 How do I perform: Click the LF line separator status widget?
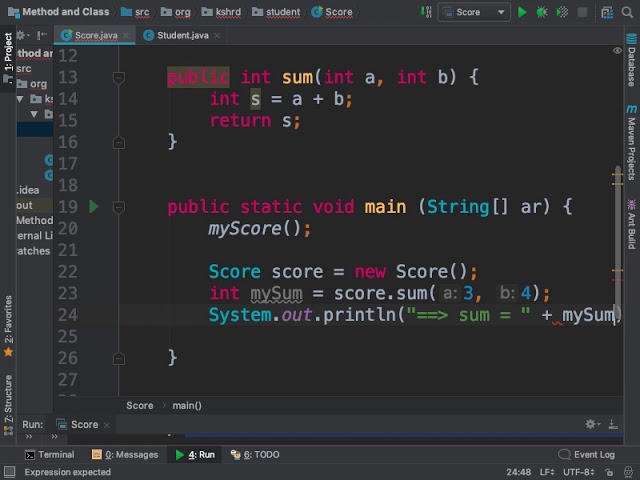(547, 472)
